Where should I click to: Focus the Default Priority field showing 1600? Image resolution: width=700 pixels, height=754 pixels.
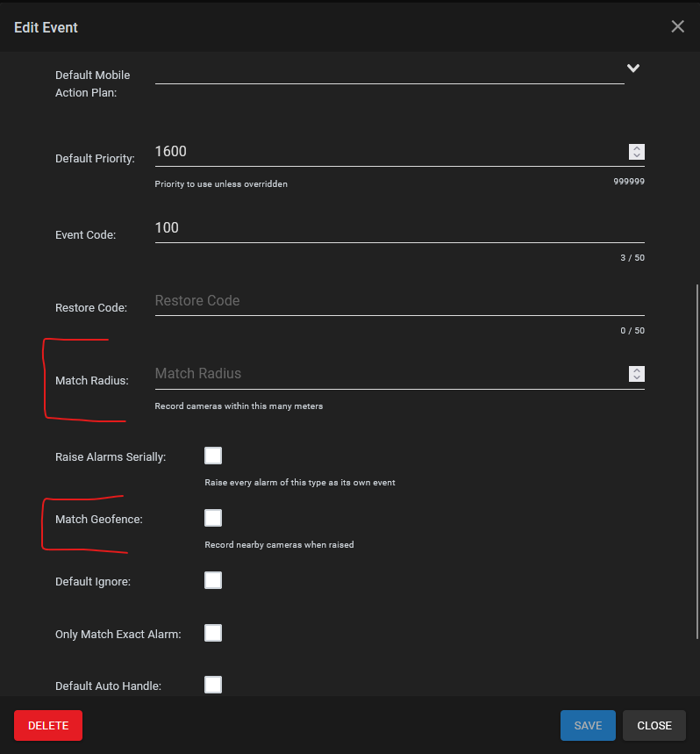click(x=390, y=152)
